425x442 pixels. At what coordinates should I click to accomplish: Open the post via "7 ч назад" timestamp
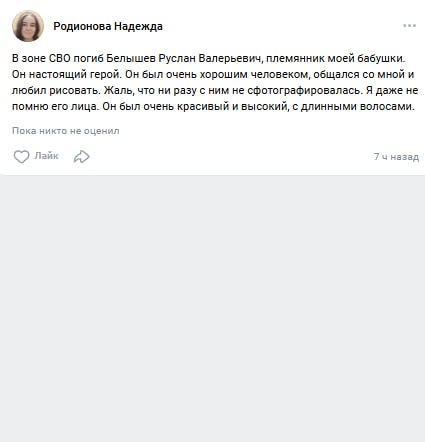point(396,156)
